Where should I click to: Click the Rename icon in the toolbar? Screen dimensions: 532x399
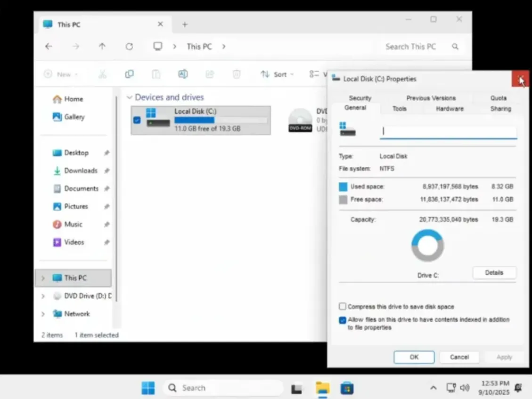[183, 74]
